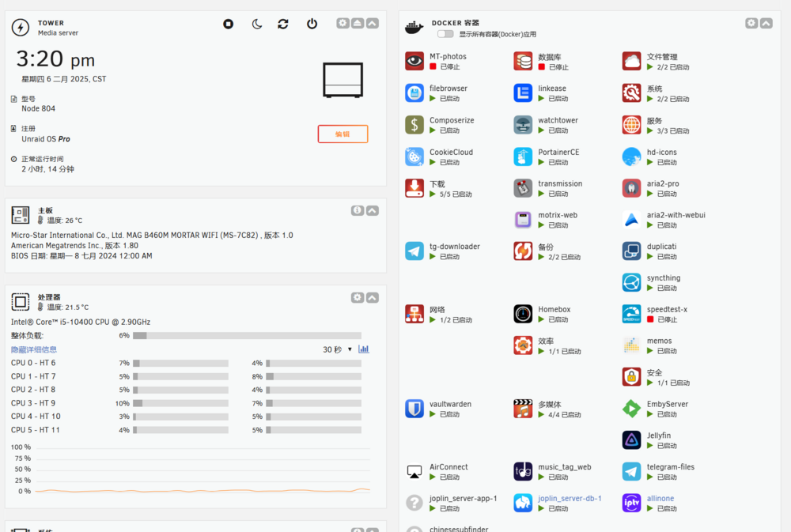Open the joplin_server-db-1 link
791x532 pixels.
coord(570,498)
